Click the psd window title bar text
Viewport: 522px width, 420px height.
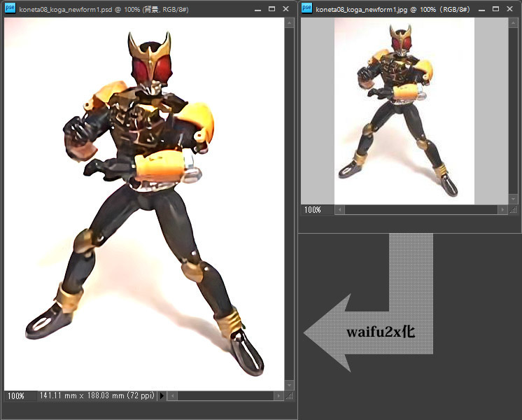tap(104, 9)
